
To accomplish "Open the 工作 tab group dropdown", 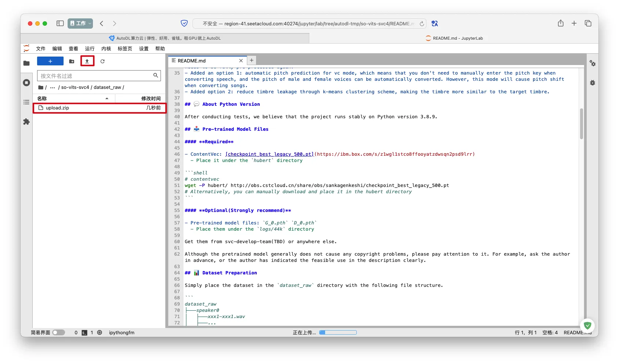I will coord(80,24).
